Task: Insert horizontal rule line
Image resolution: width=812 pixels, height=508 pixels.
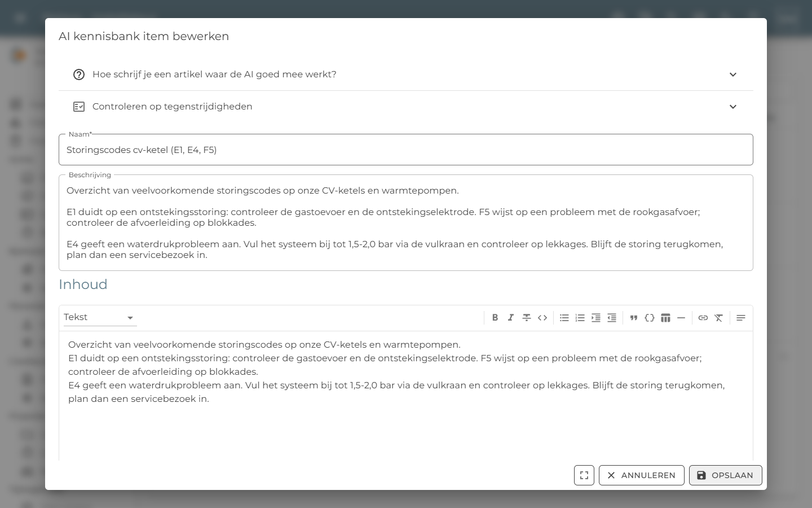Action: [x=681, y=318]
